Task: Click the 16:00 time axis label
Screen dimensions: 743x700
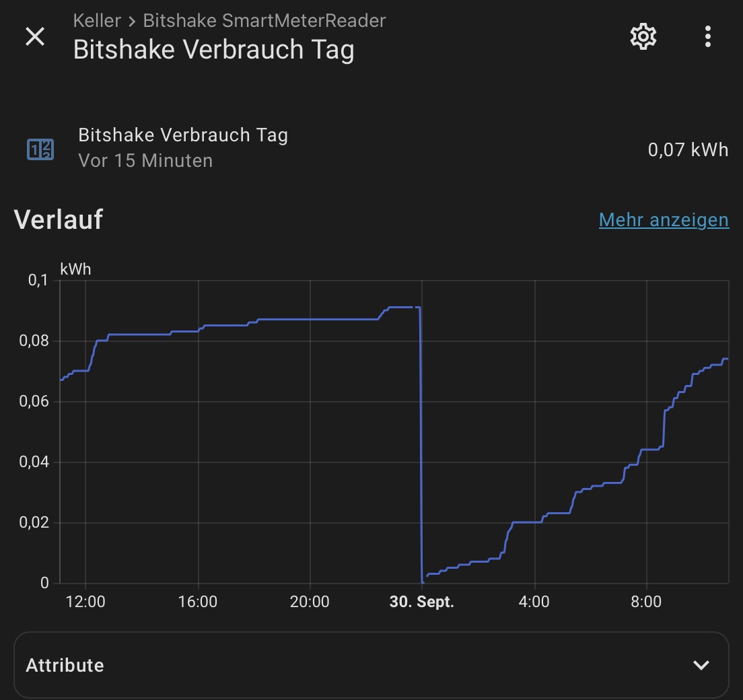Action: pyautogui.click(x=198, y=602)
